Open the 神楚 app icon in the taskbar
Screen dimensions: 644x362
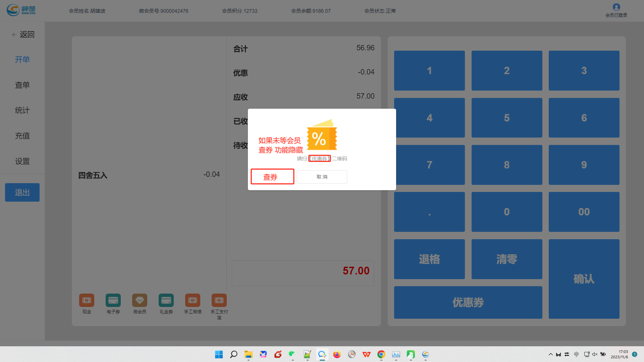click(x=425, y=354)
